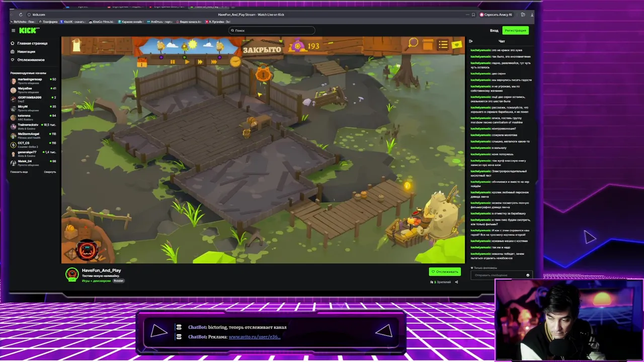
Task: Click the game double fast-forward button
Action: point(200,62)
